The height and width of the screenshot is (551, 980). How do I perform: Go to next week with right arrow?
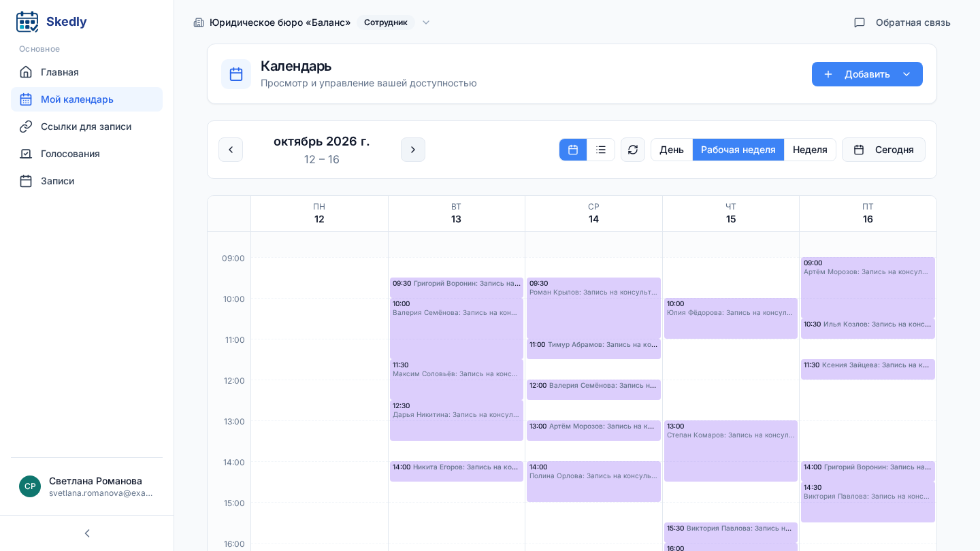[413, 150]
